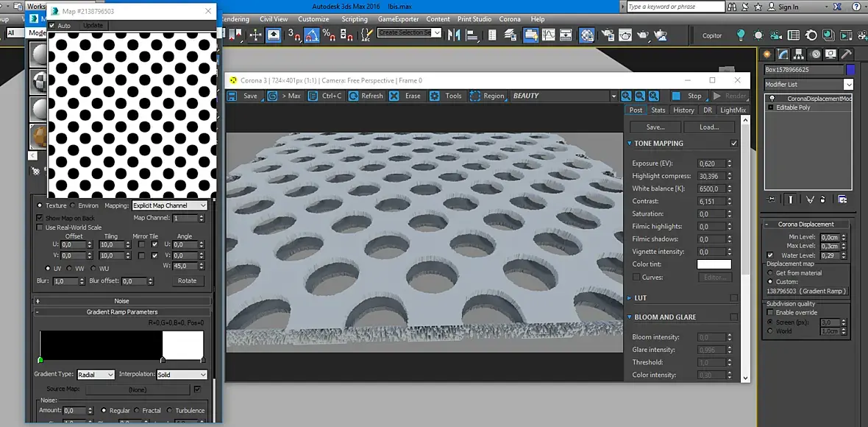Click the Refresh icon in Corona frame buffer
The height and width of the screenshot is (427, 868).
point(354,96)
